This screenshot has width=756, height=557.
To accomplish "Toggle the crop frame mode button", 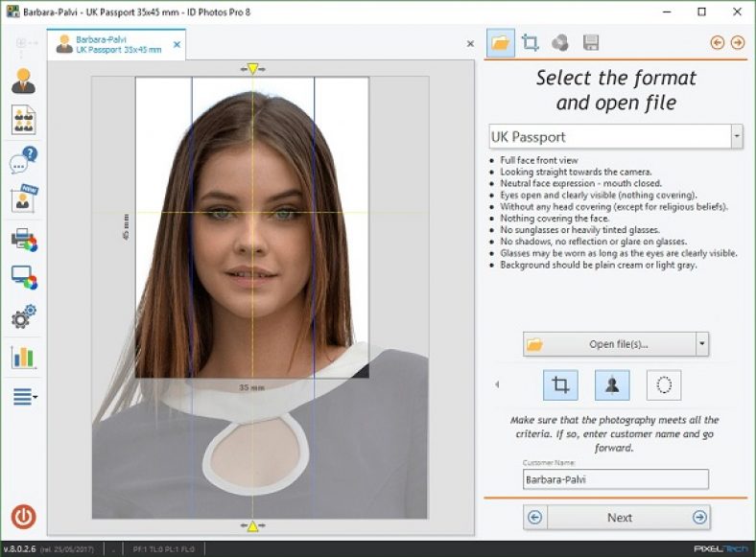I will (560, 384).
